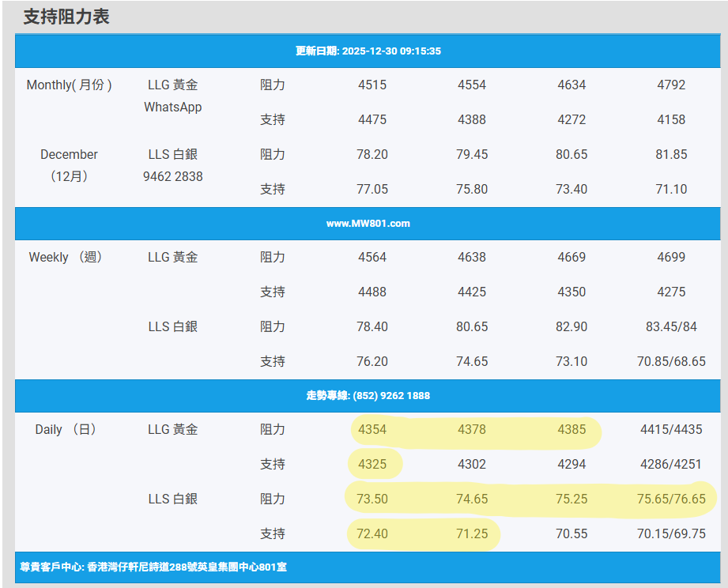Image resolution: width=728 pixels, height=588 pixels.
Task: Click the 走勢專線 (852) 9262 1888 hotline
Action: (368, 395)
